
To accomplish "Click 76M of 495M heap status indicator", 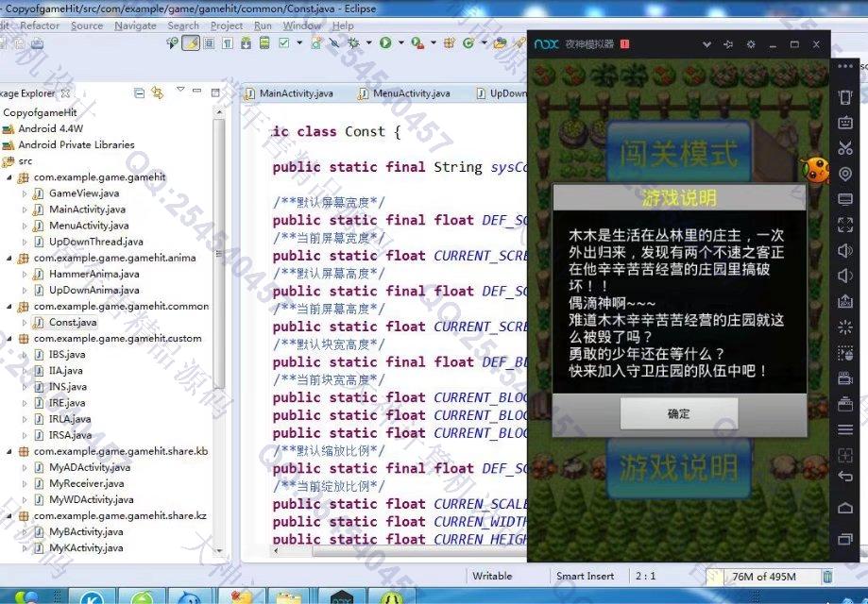I will (764, 577).
